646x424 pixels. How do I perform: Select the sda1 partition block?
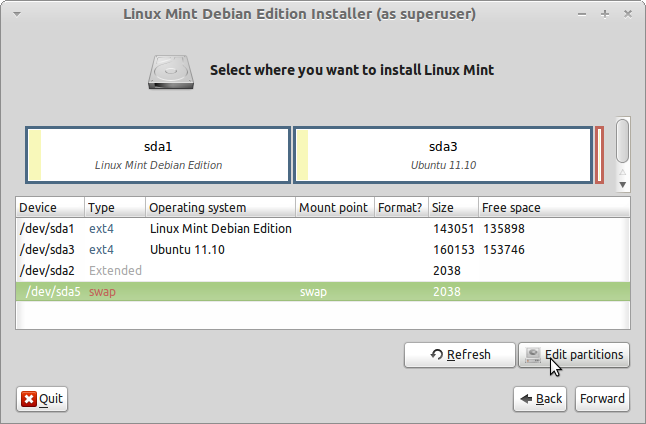(x=158, y=155)
